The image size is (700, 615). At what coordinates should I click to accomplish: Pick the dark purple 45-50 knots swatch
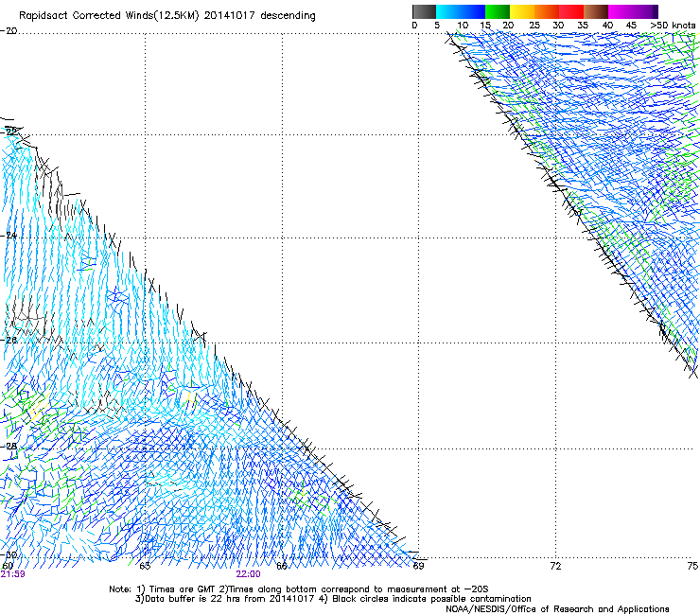645,11
